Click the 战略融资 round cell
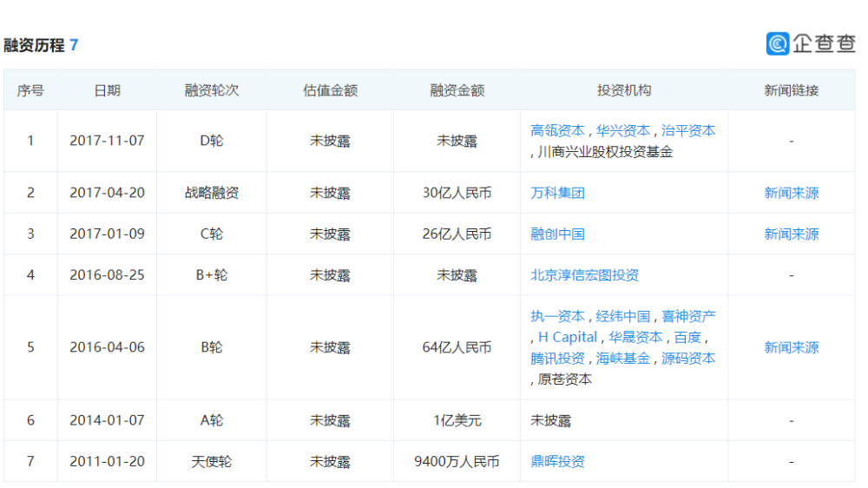This screenshot has width=868, height=488. click(x=212, y=193)
